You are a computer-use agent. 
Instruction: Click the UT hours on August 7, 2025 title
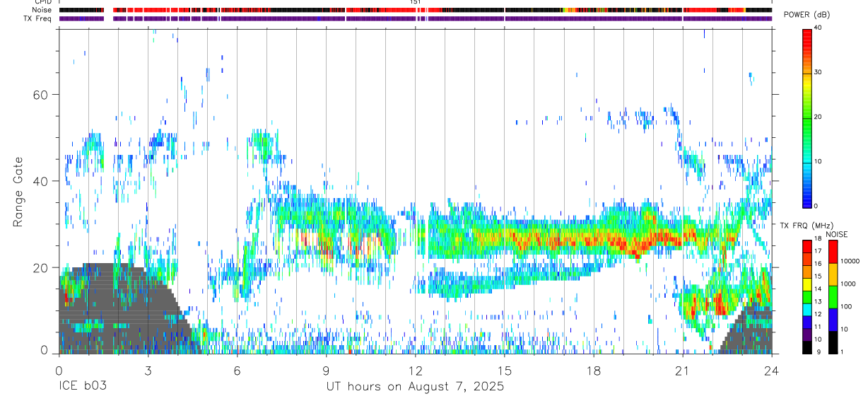click(x=415, y=387)
